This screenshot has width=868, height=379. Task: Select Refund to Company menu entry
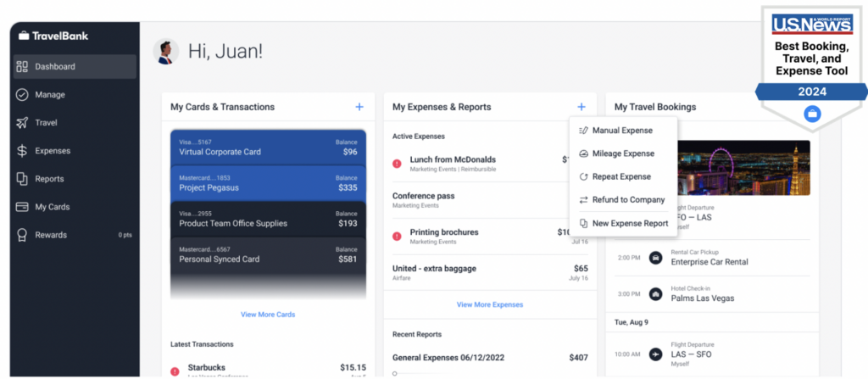pyautogui.click(x=623, y=199)
